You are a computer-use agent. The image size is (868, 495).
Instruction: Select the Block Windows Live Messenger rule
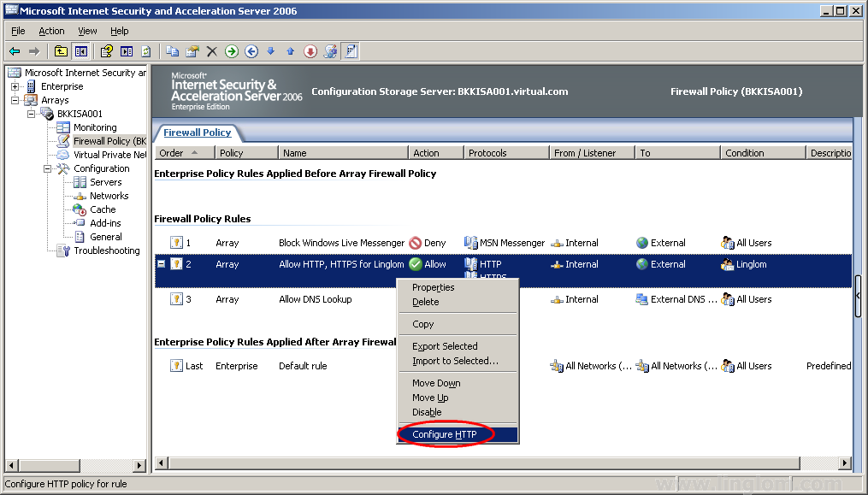pyautogui.click(x=503, y=243)
